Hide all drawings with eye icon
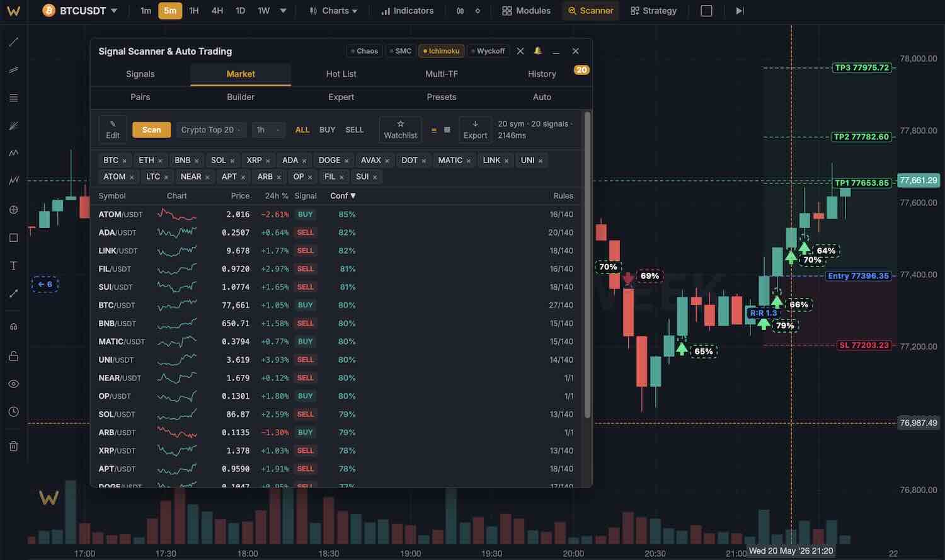 (13, 384)
